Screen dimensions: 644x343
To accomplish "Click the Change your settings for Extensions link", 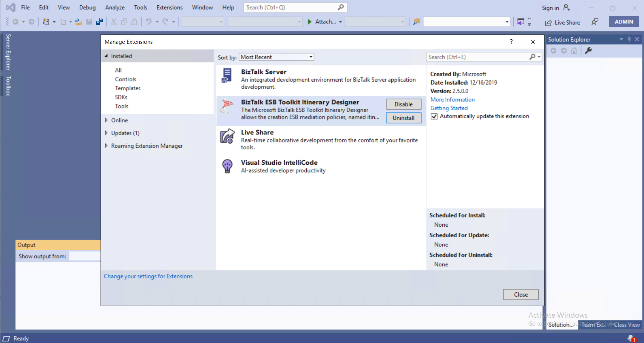I will (148, 276).
